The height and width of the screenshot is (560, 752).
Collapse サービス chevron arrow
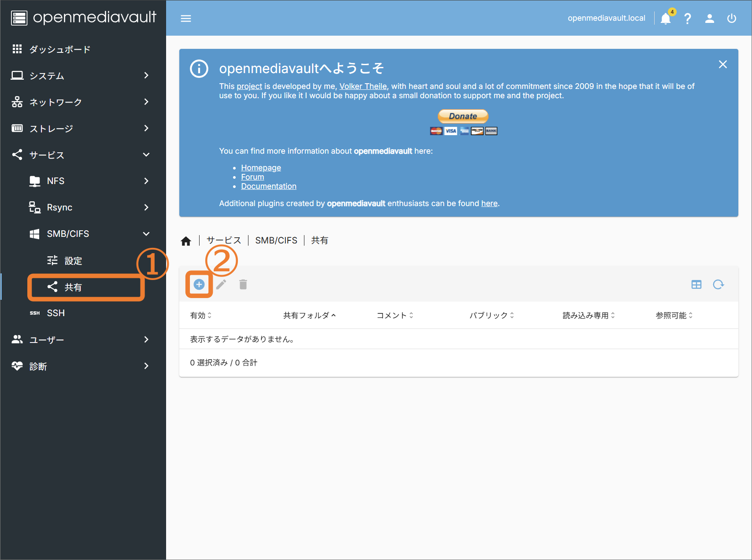coord(146,155)
